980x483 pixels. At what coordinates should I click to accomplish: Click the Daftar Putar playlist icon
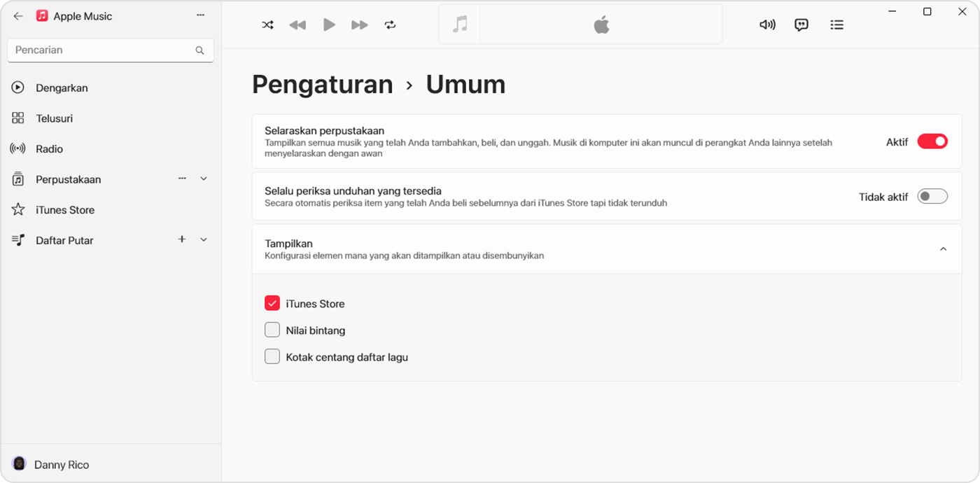click(18, 240)
